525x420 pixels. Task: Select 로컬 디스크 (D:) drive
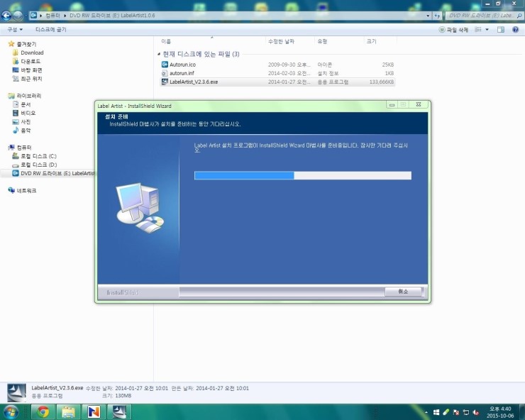[x=38, y=165]
